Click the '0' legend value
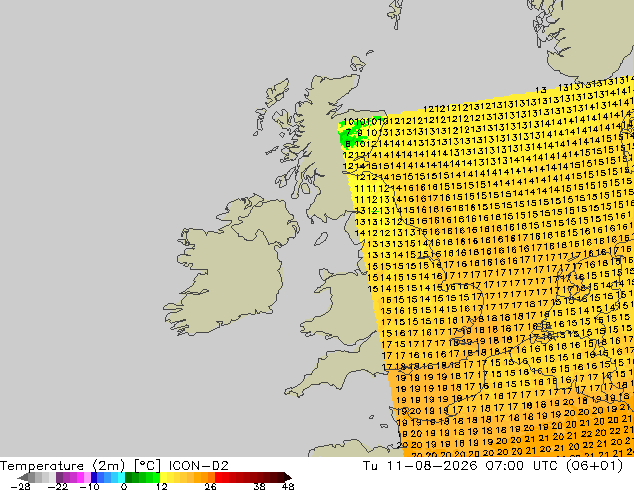 [x=124, y=486]
